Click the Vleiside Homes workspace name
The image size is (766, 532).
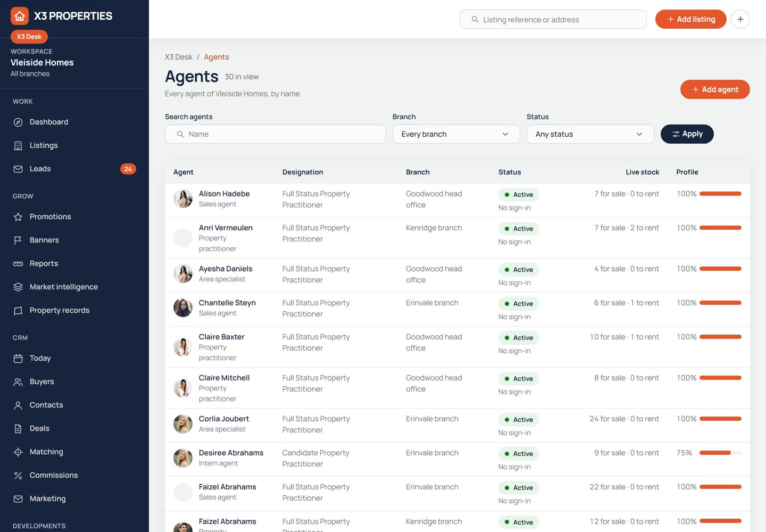(42, 62)
